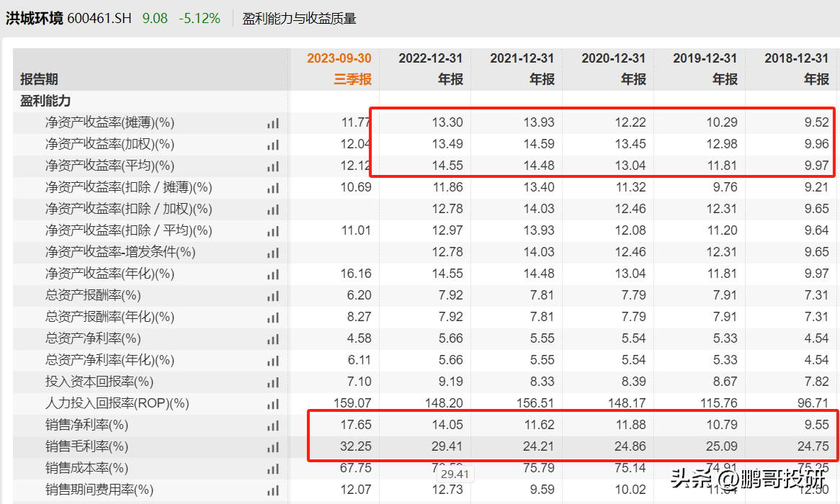Select the 总资产报酬率(%) row label
Screen dimensions: 840x504
[93, 295]
